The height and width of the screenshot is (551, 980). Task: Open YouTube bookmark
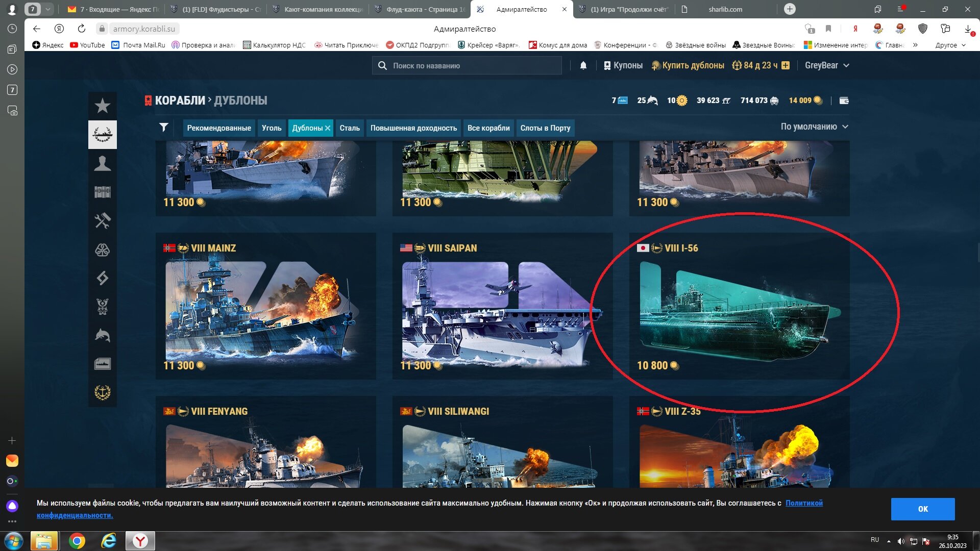pyautogui.click(x=87, y=45)
